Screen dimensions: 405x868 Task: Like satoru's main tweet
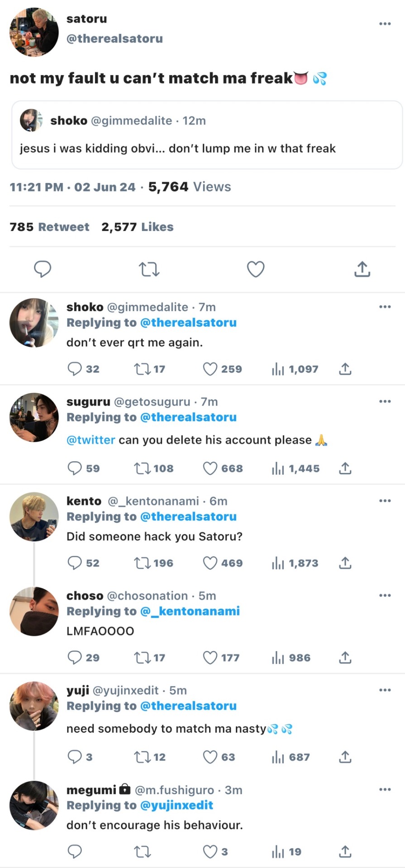click(255, 269)
